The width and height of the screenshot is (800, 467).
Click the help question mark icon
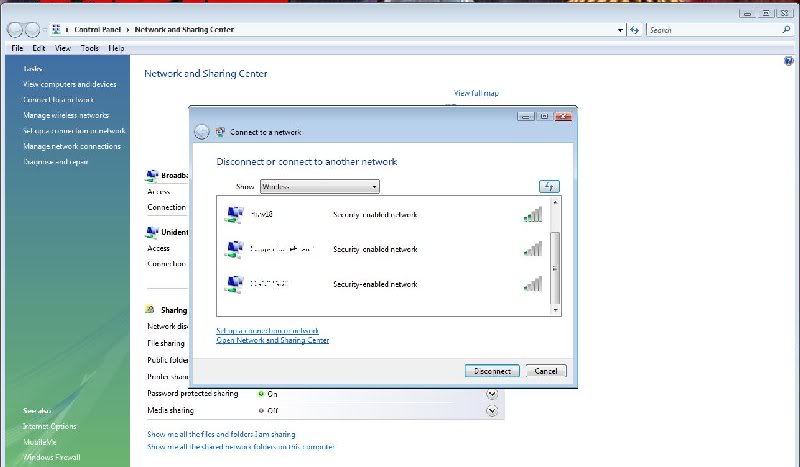pos(789,62)
